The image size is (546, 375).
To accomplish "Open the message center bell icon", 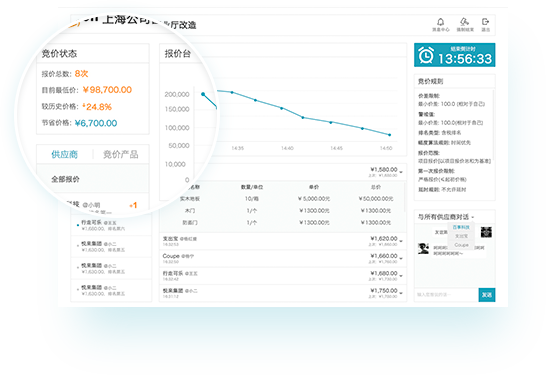I will (440, 22).
